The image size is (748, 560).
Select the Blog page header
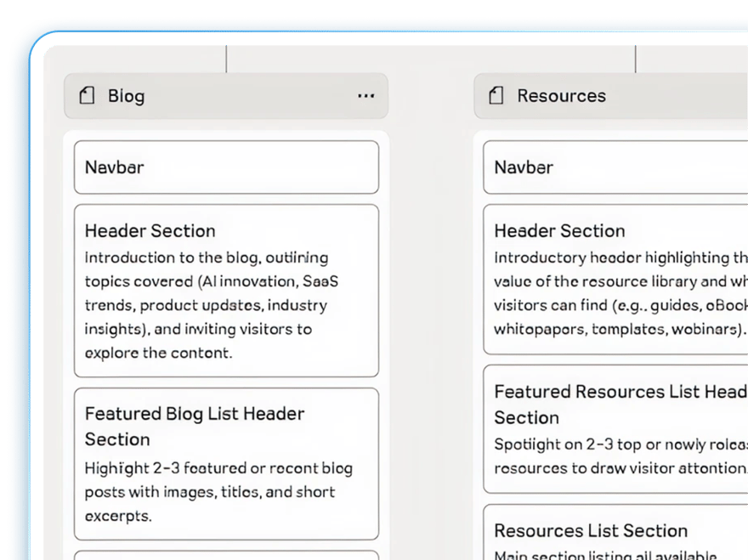click(x=226, y=96)
